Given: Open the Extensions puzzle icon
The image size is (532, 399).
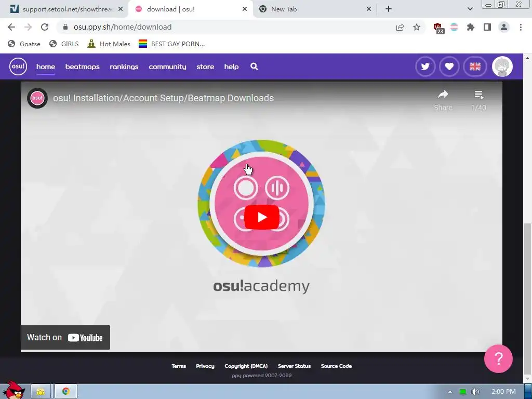Looking at the screenshot, I should tap(471, 27).
